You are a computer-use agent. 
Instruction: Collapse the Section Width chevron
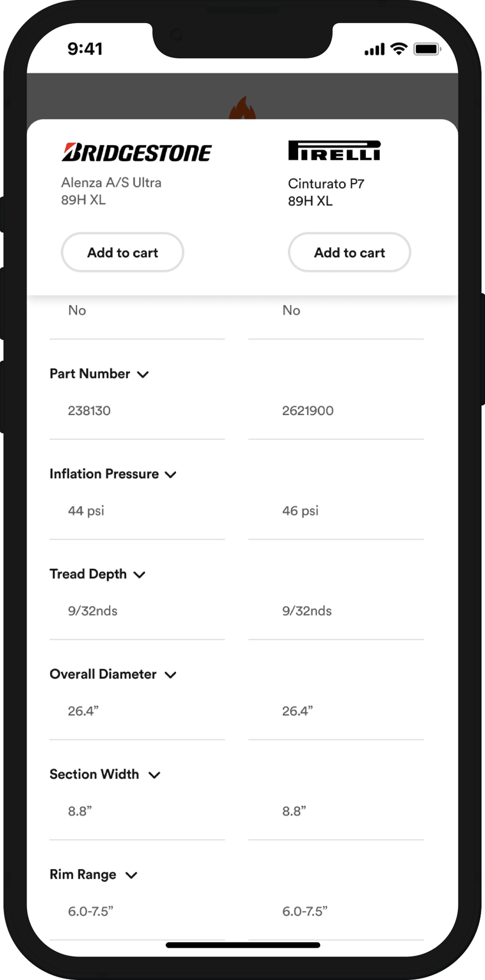pos(154,775)
